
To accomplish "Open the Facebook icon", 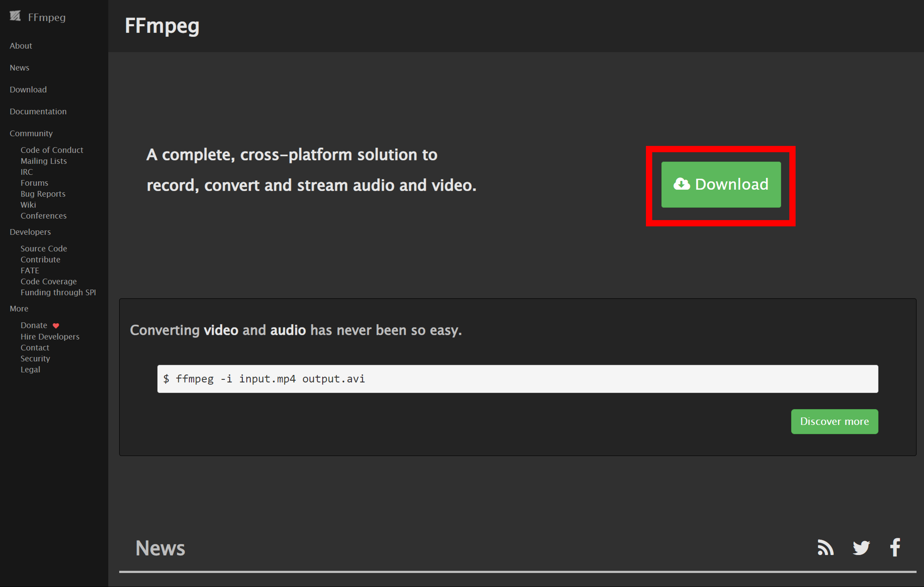I will (x=895, y=547).
